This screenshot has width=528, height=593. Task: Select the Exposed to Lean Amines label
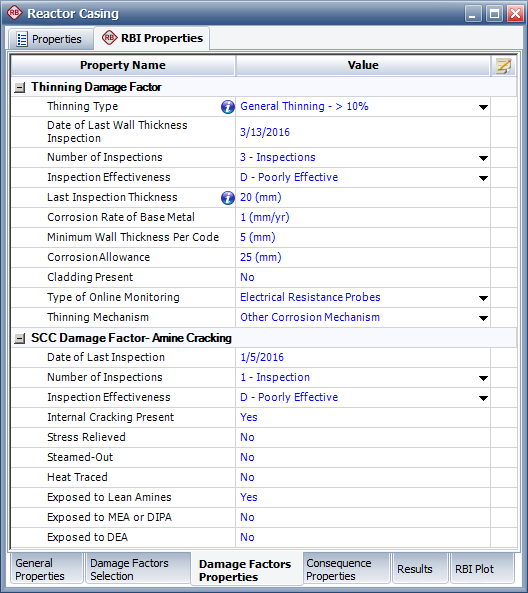point(109,498)
